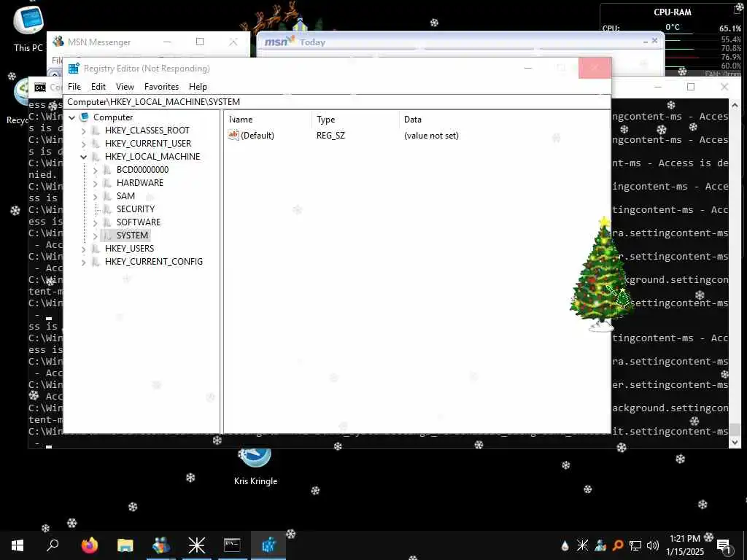Select the SECURITY key
This screenshot has height=560, width=747.
[x=135, y=209]
